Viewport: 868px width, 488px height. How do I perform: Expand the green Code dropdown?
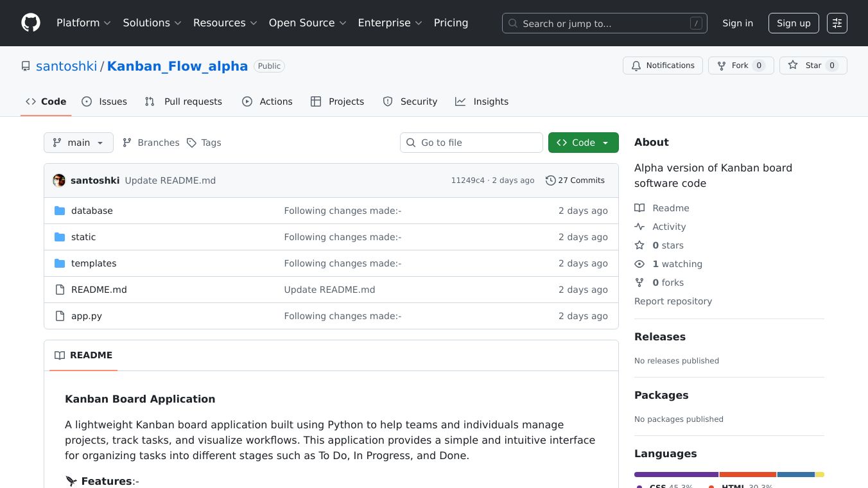[x=583, y=143]
